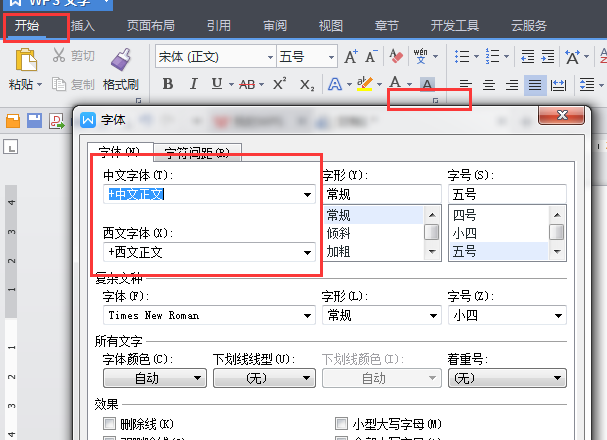Apply font color A button
This screenshot has height=440, width=607.
pyautogui.click(x=395, y=83)
